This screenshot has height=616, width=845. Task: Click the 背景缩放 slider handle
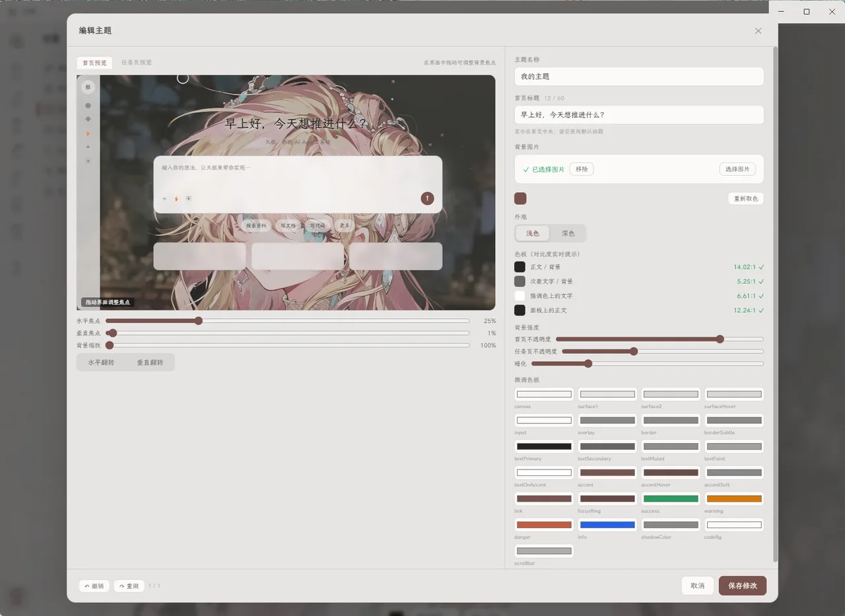click(110, 345)
